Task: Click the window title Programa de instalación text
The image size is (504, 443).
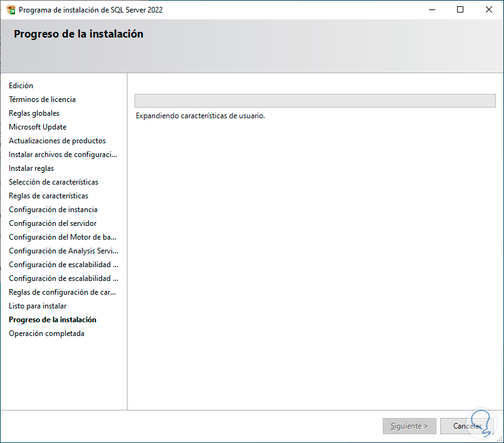Action: 91,10
